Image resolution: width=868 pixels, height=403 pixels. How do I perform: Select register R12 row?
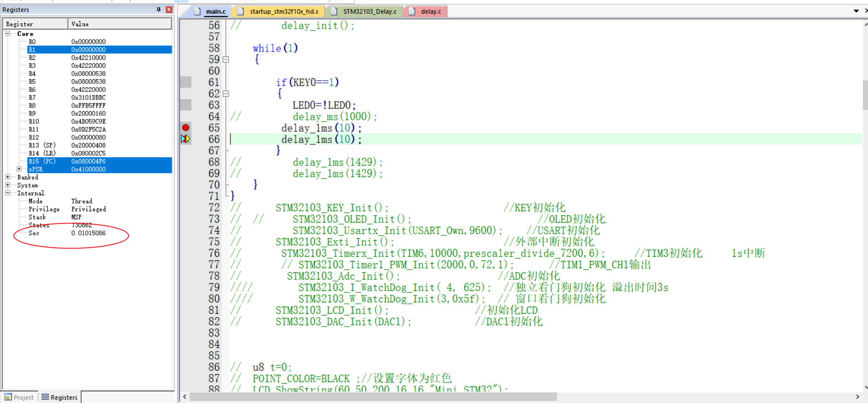click(99, 137)
